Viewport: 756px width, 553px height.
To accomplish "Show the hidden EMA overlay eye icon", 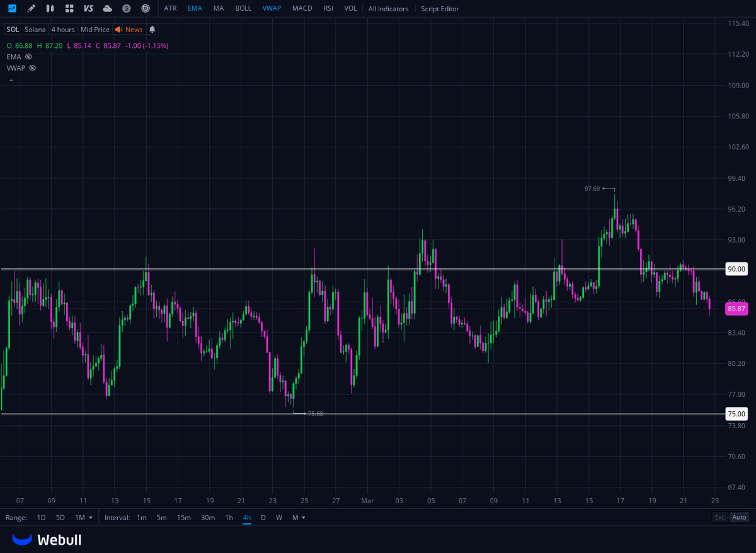I will click(28, 57).
